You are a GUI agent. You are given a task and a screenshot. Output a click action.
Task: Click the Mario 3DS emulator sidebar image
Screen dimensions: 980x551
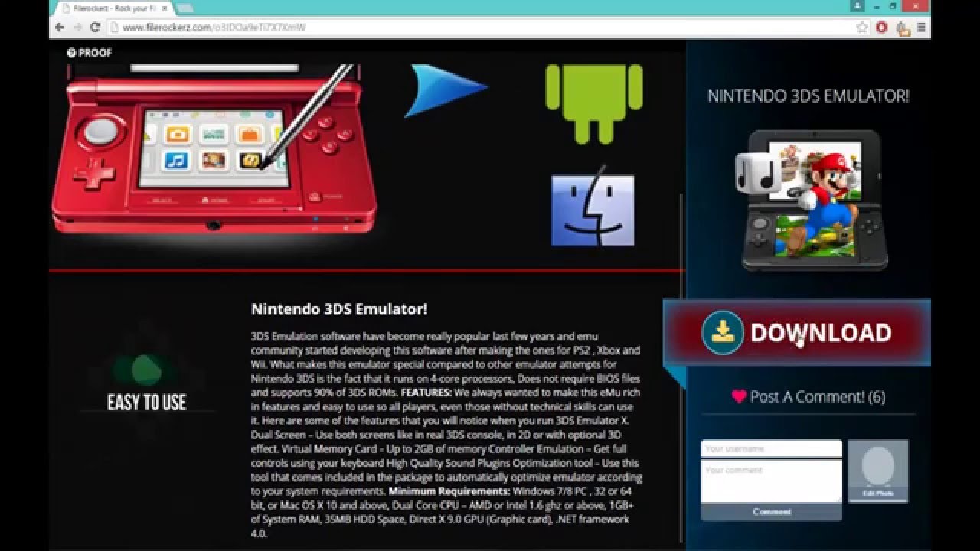pos(813,201)
